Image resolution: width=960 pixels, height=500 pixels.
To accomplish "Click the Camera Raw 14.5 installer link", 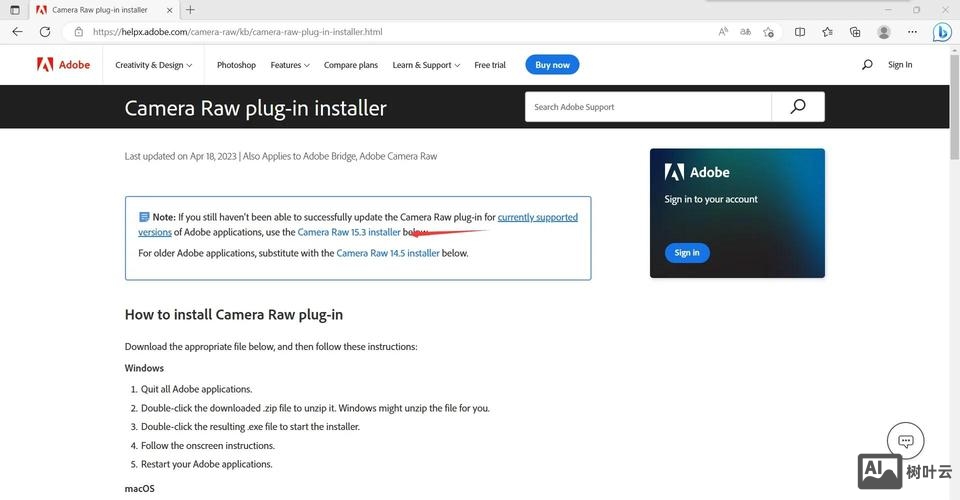I will tap(388, 253).
